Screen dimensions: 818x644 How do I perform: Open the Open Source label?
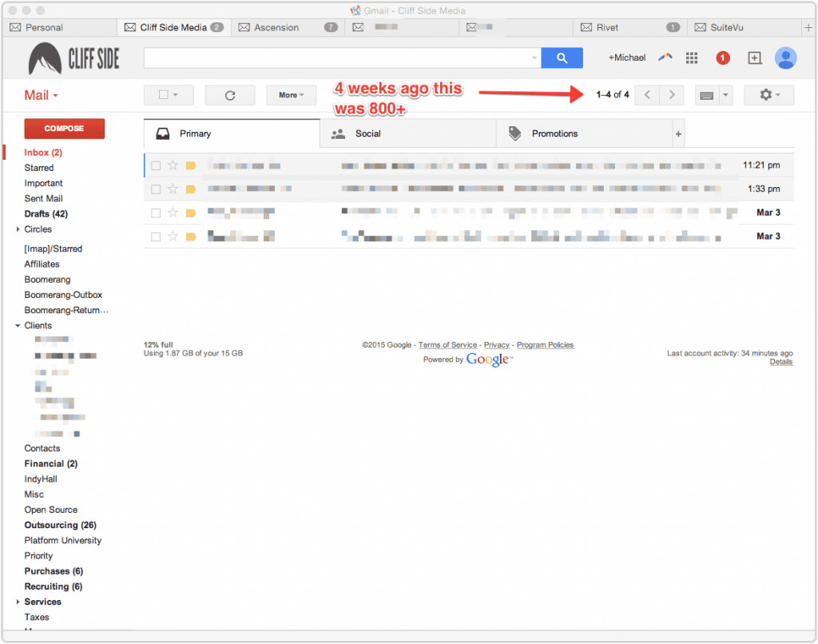50,510
